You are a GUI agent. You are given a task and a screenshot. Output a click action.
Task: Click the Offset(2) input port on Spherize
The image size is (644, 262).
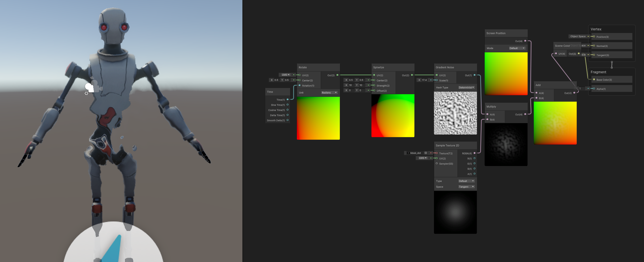click(374, 91)
